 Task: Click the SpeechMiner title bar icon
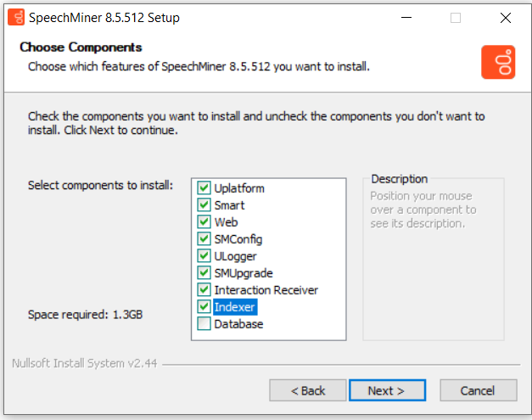click(x=16, y=17)
